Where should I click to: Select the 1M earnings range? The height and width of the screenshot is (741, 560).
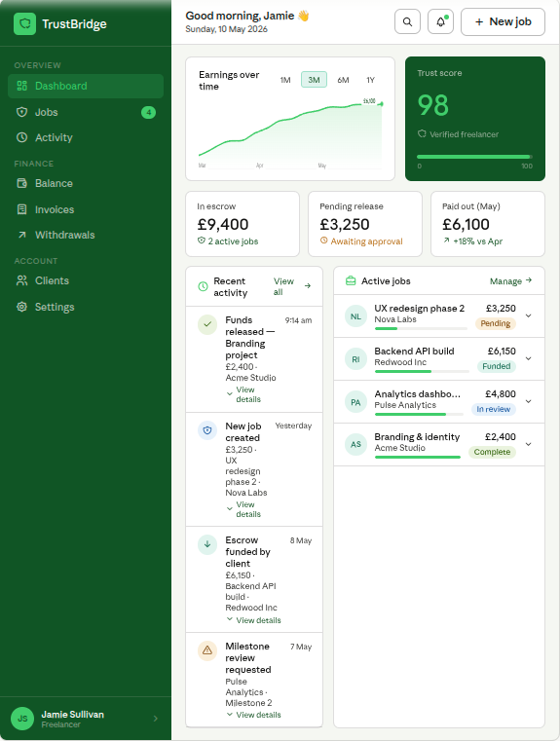[285, 80]
